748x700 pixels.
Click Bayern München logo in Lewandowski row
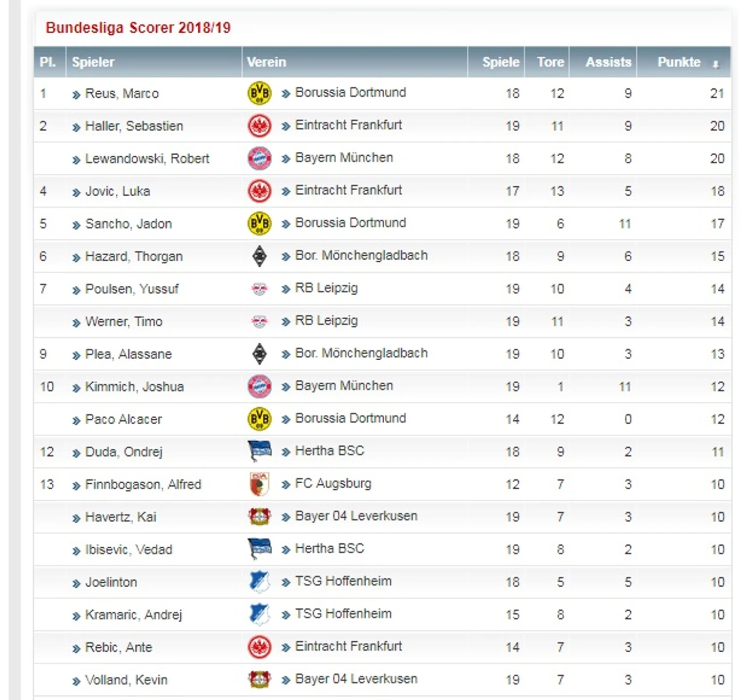pyautogui.click(x=259, y=158)
